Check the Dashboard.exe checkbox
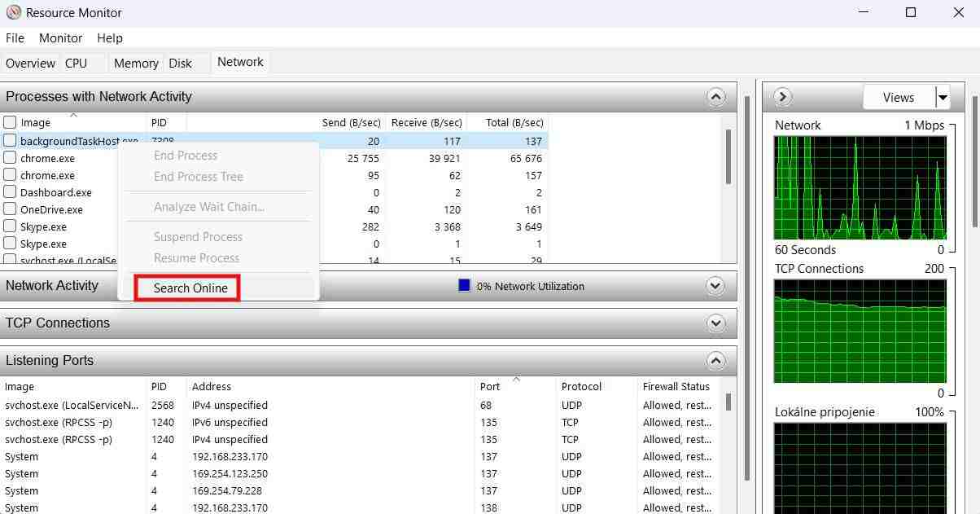Viewport: 980px width, 514px height. click(x=10, y=191)
